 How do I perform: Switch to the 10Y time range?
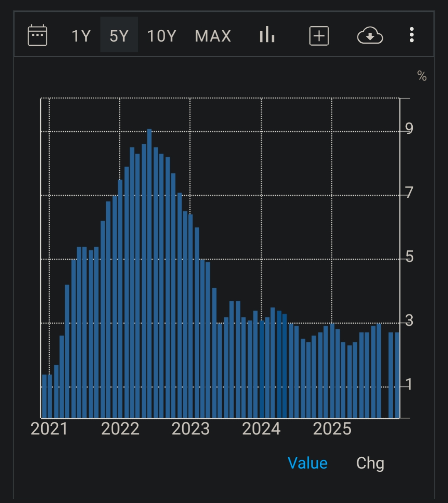[x=162, y=36]
